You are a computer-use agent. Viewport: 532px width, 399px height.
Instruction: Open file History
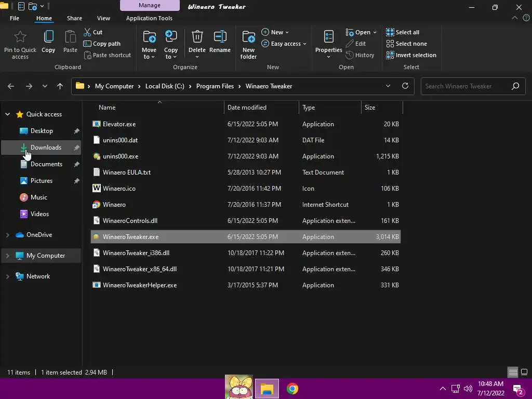point(360,55)
